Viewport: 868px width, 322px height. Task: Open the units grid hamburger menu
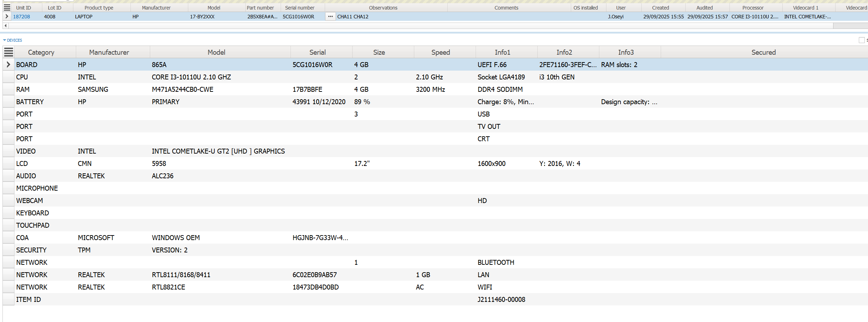point(7,7)
